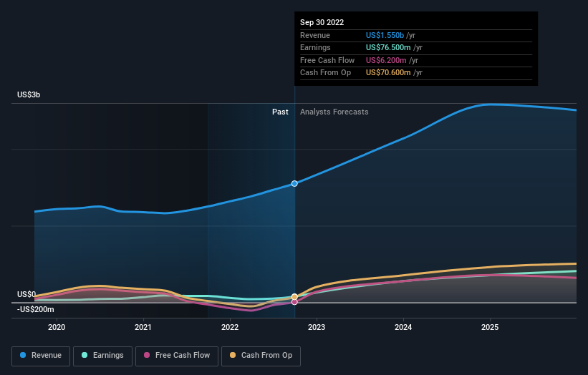Click the 2022 x-axis label
The height and width of the screenshot is (375, 588).
coord(230,327)
